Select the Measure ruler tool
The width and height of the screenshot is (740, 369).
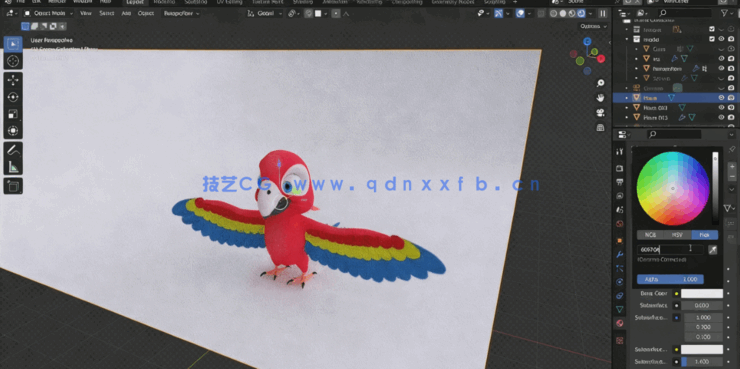(x=13, y=167)
